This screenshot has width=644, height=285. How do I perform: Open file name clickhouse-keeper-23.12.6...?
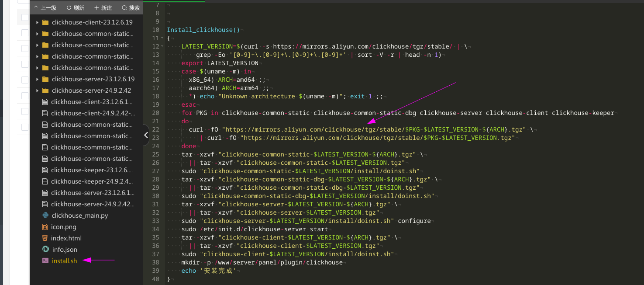coord(92,170)
